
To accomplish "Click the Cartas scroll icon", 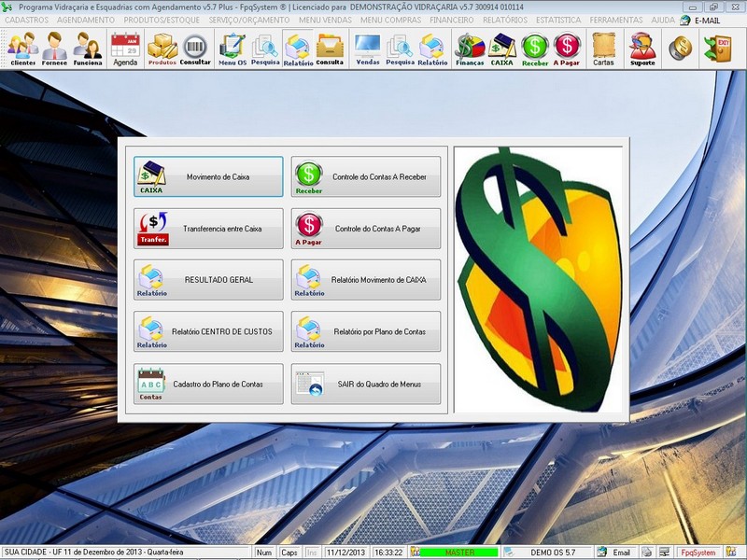I will tap(603, 49).
